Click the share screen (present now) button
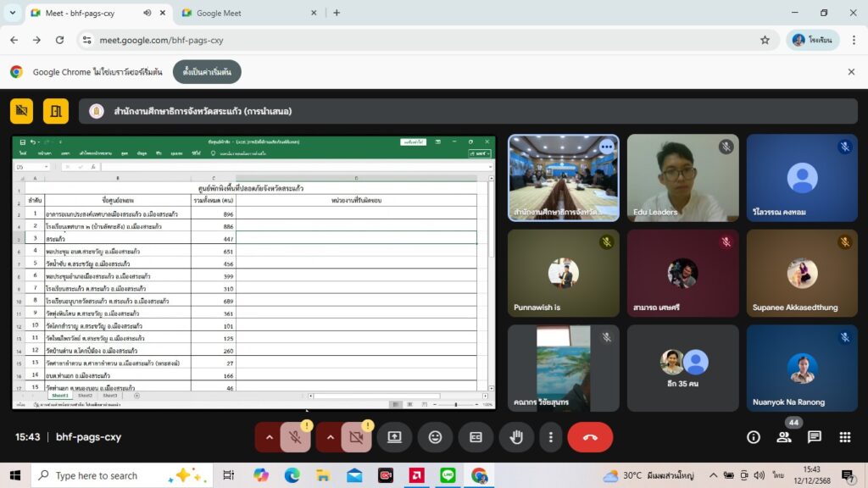The height and width of the screenshot is (488, 868). click(x=394, y=437)
